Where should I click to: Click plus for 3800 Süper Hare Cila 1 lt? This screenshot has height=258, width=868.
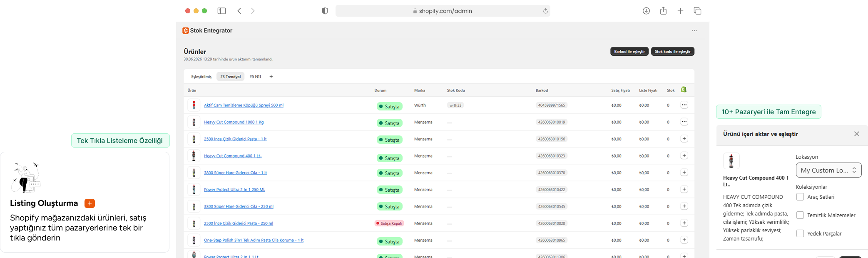[684, 173]
